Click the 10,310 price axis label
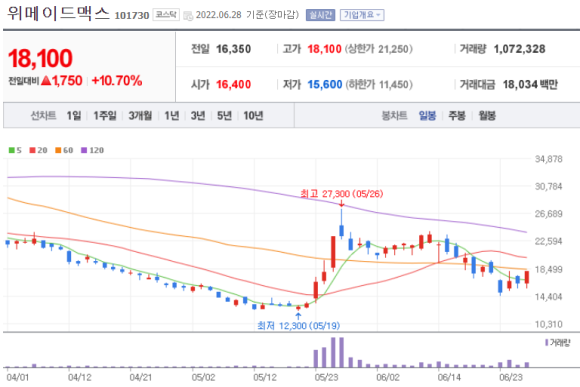Viewport: 580px width, 387px height. click(x=548, y=324)
